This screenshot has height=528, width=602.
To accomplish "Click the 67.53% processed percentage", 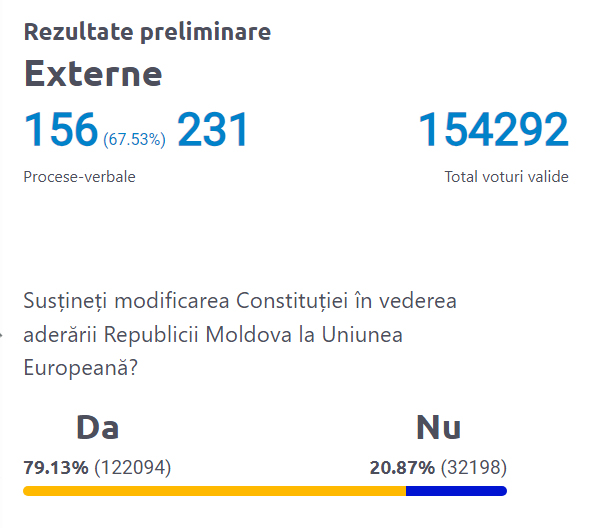I will coord(134,140).
